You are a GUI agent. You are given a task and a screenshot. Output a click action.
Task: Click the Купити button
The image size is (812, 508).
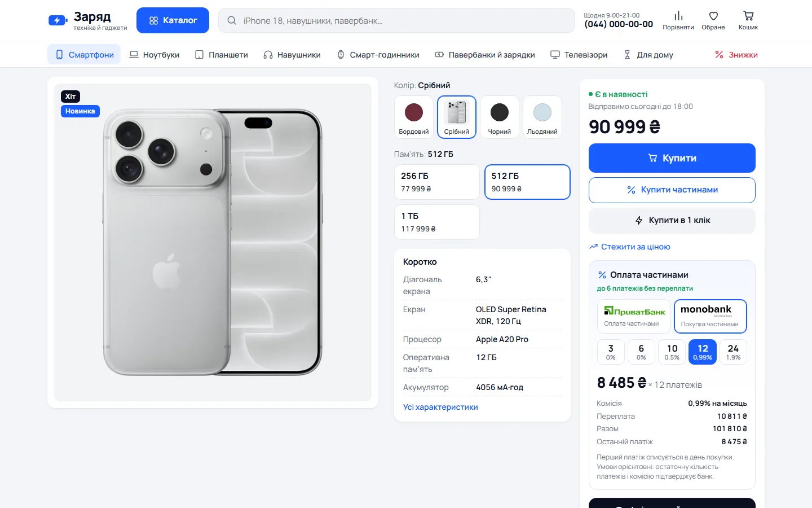coord(672,158)
